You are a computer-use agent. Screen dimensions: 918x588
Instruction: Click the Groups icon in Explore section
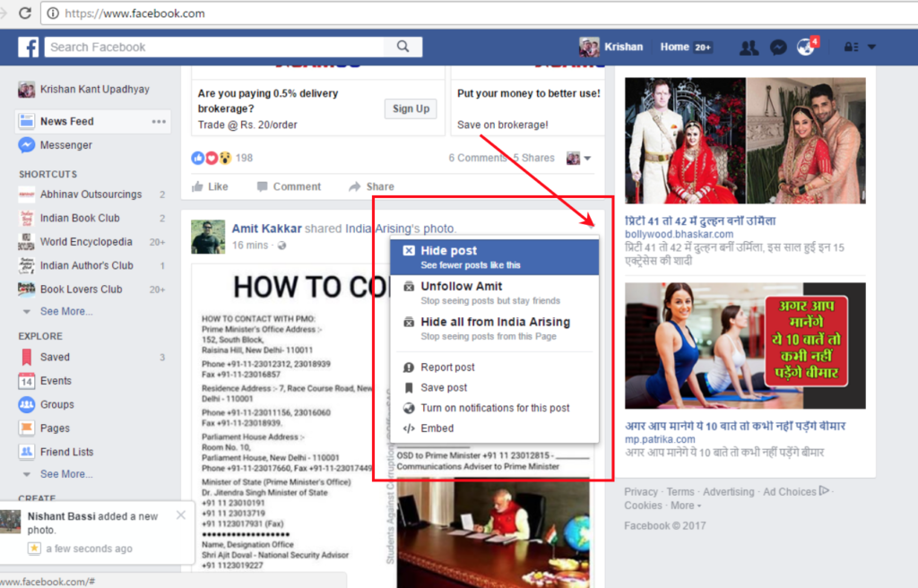coord(28,404)
